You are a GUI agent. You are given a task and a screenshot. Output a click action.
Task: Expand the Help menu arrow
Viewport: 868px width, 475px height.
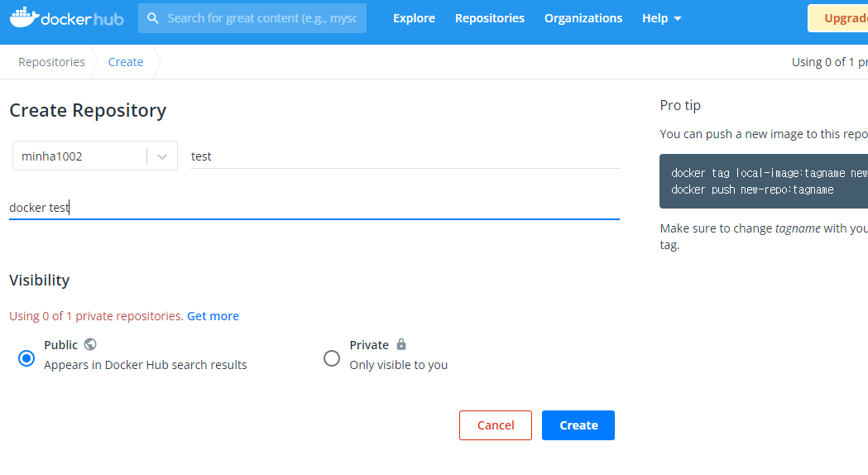point(678,19)
